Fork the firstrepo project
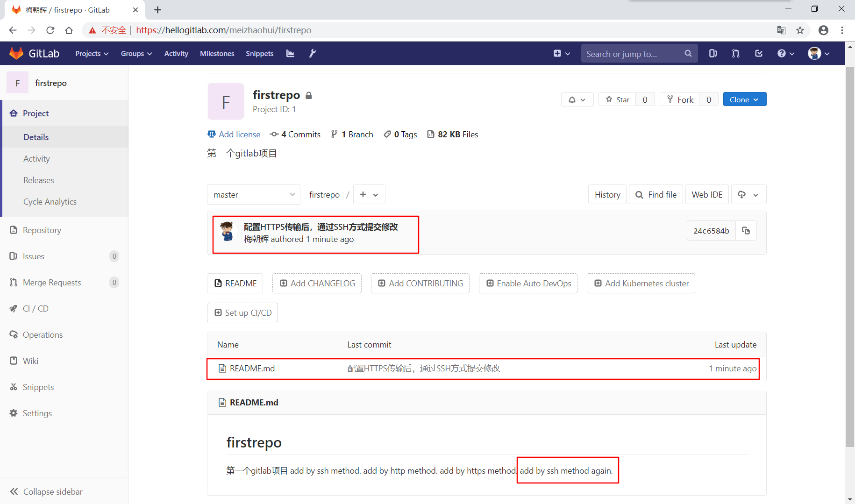Viewport: 855px width, 504px height. pos(680,99)
